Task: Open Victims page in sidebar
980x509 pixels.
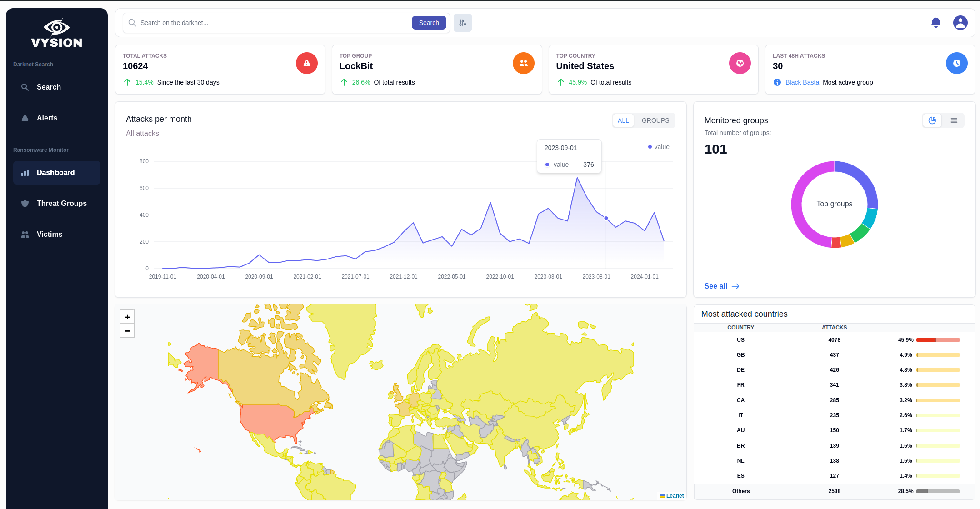Action: (x=50, y=234)
